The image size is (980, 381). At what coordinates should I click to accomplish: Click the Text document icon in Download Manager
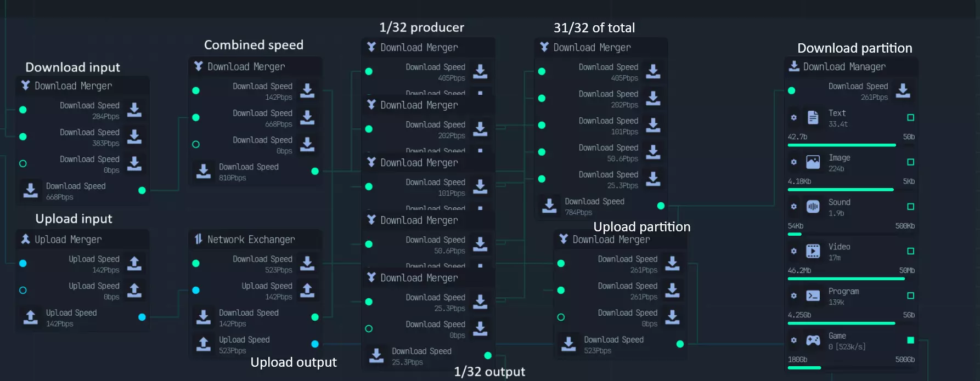tap(813, 117)
